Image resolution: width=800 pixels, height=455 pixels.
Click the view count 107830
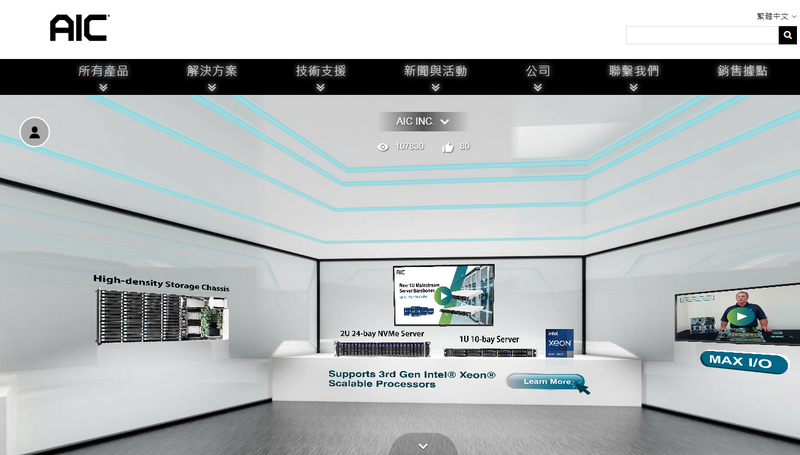[409, 146]
